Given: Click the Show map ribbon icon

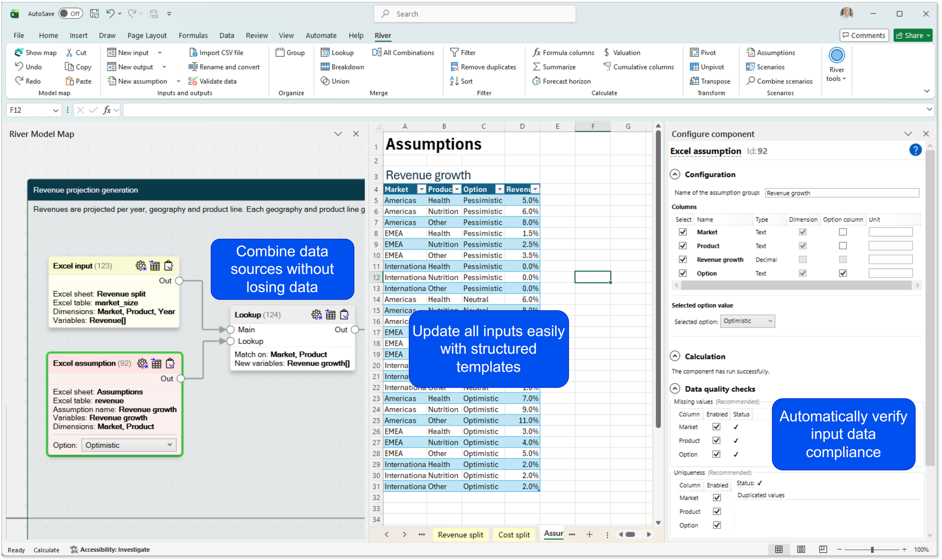Looking at the screenshot, I should (19, 52).
